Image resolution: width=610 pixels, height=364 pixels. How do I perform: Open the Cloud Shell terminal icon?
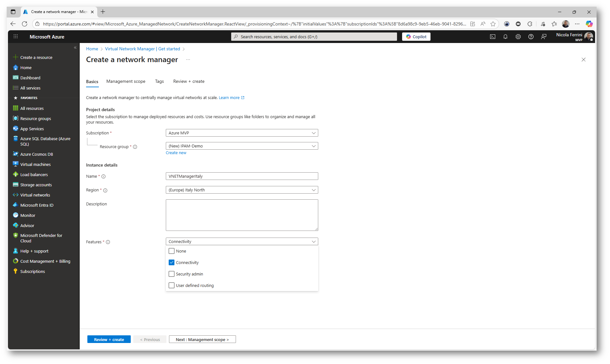(492, 37)
